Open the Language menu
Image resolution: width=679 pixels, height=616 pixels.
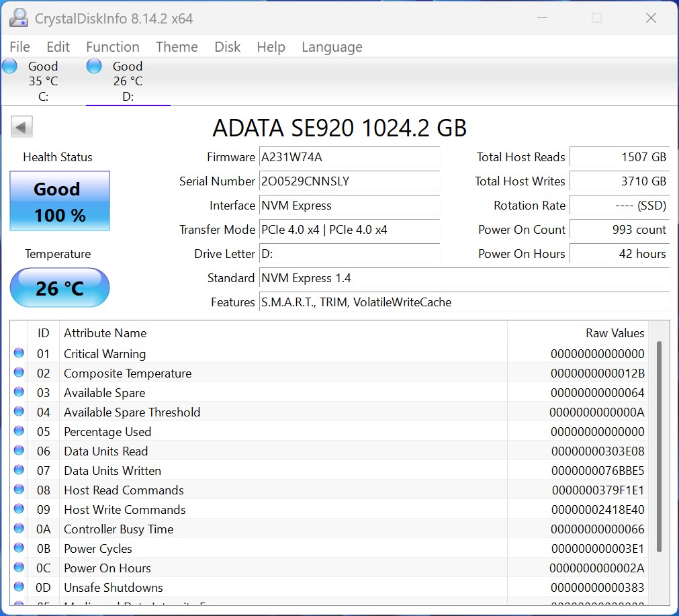pos(332,47)
